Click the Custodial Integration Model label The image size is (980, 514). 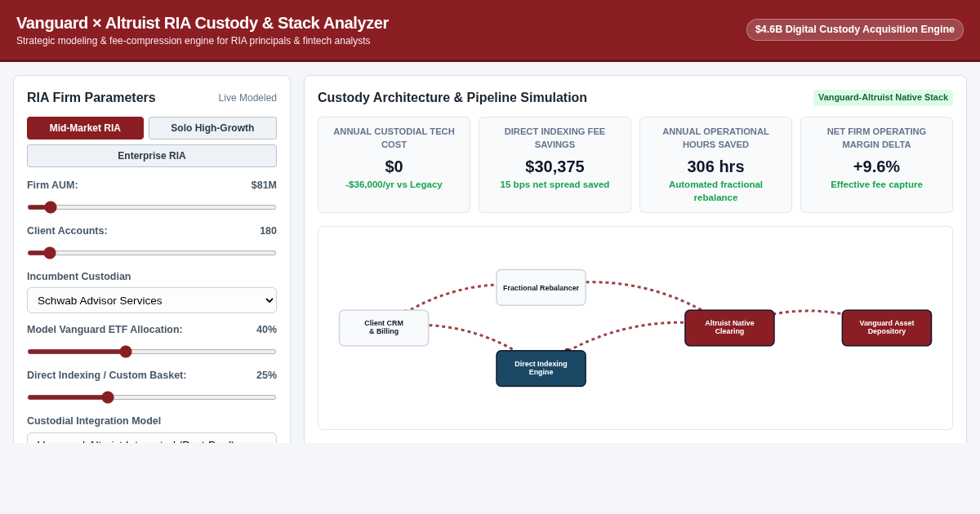[x=94, y=421]
